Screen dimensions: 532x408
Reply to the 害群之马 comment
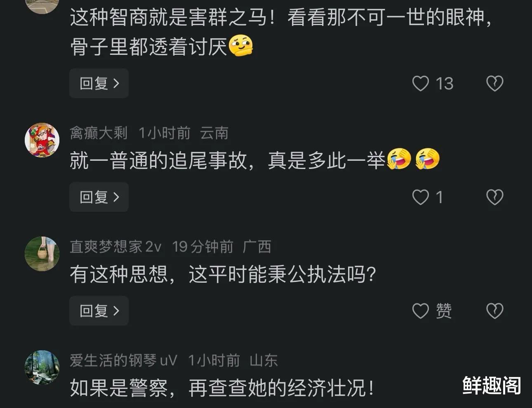click(99, 84)
